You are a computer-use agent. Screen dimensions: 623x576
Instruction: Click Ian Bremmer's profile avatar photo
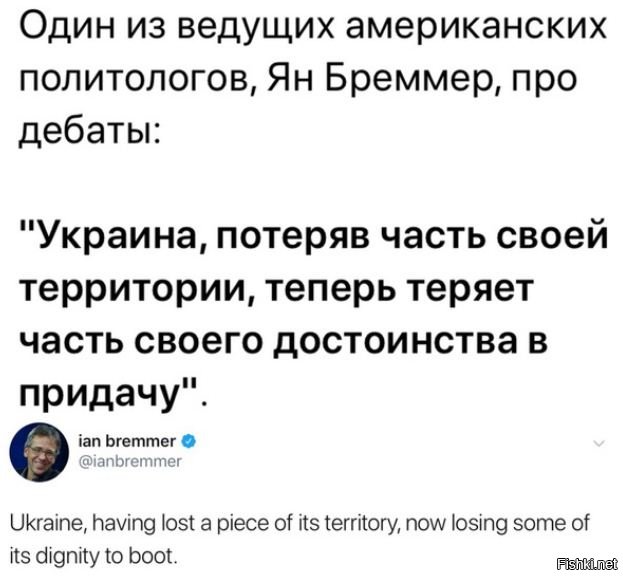tap(39, 452)
